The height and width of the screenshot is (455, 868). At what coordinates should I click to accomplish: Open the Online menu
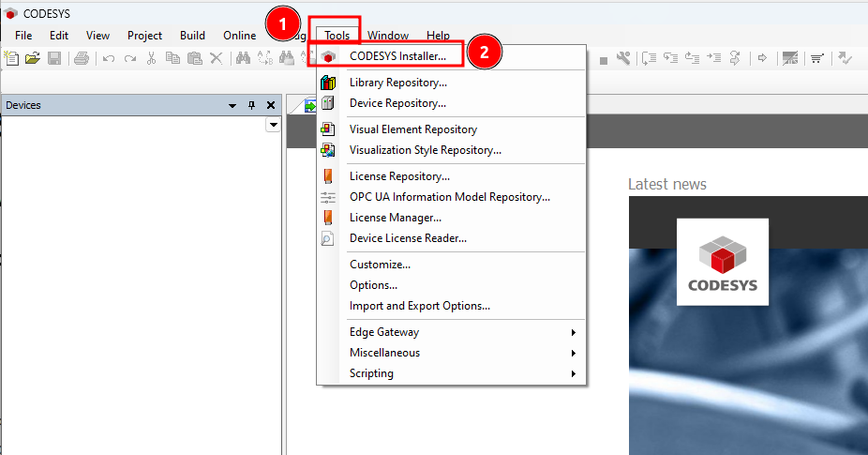pos(239,36)
